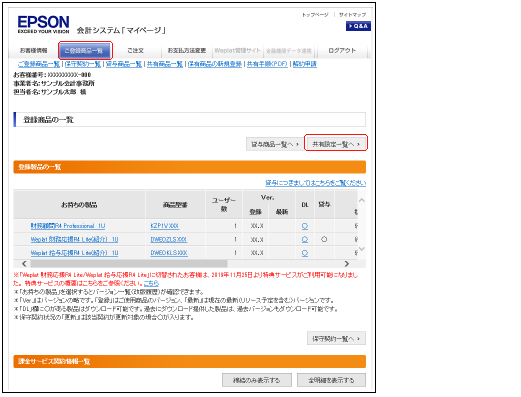Image resolution: width=521 pixels, height=397 pixels.
Task: Open 貸与商品一覧 sub-navigation link
Action: (124, 64)
